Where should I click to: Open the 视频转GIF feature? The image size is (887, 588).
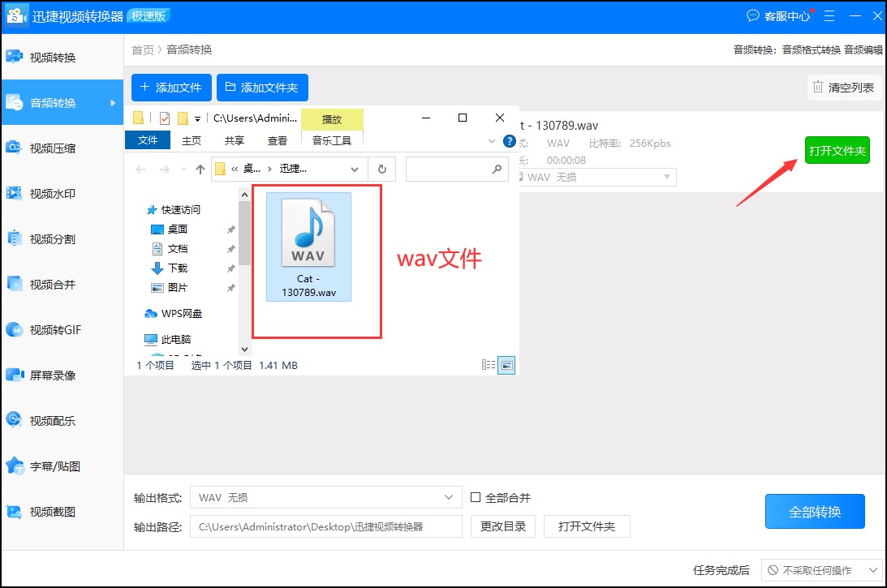click(x=61, y=329)
